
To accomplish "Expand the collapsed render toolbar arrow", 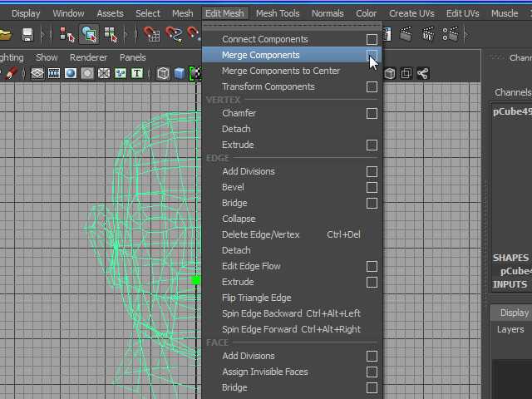I will tap(466, 34).
